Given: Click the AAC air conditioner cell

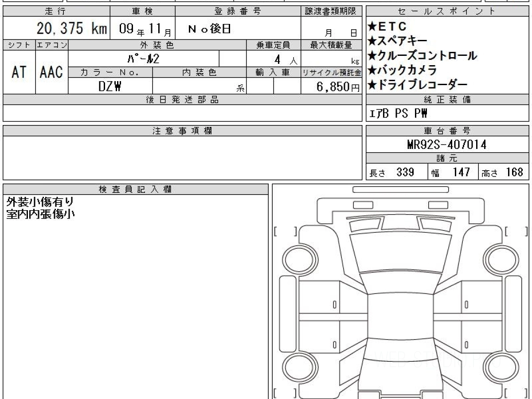Looking at the screenshot, I should click(51, 72).
